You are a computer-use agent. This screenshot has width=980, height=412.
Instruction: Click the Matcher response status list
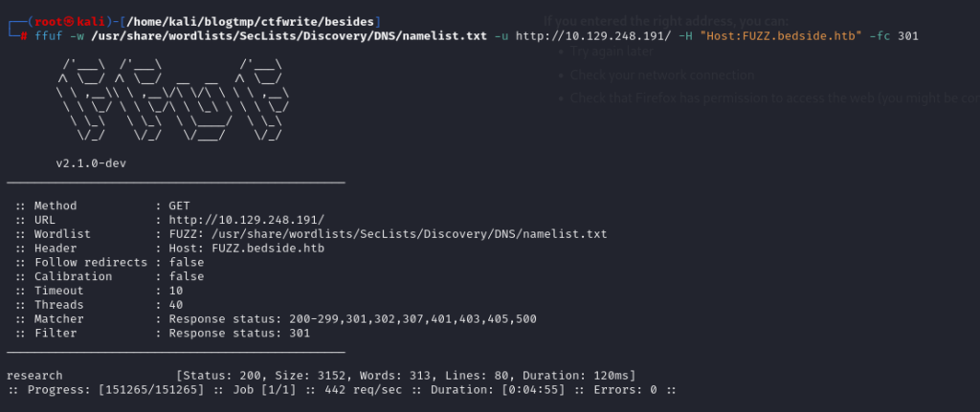point(352,319)
